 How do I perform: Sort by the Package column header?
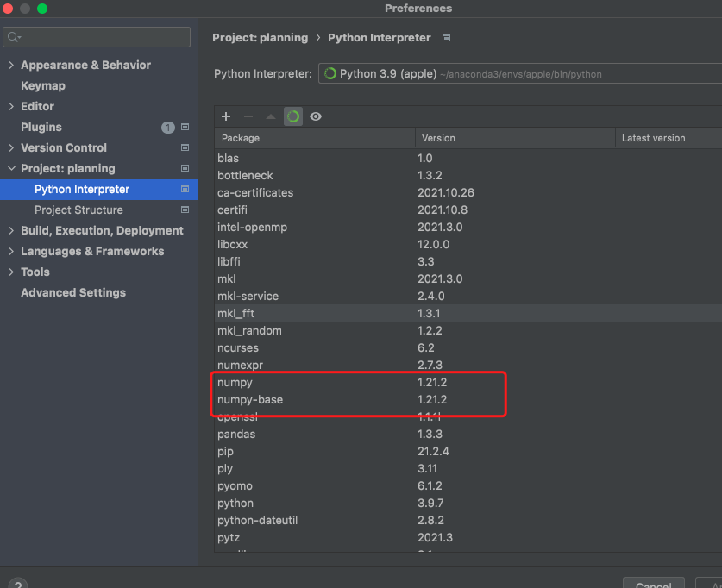tap(315, 138)
